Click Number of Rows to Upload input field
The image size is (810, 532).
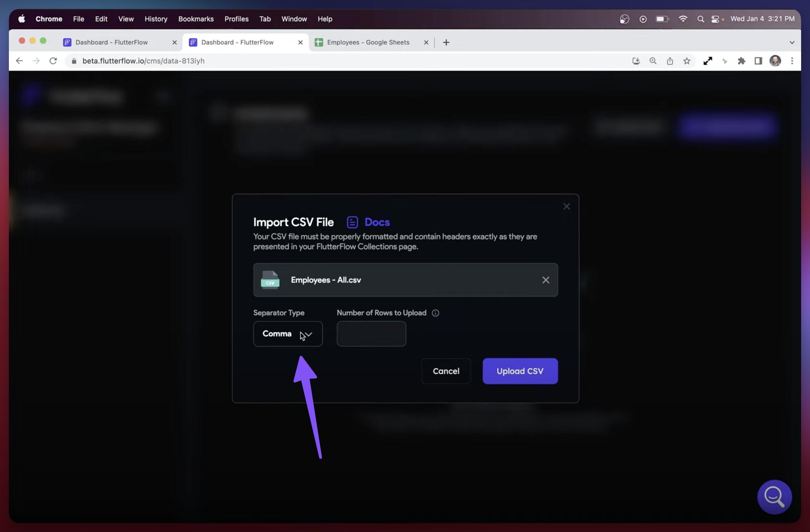(x=371, y=333)
